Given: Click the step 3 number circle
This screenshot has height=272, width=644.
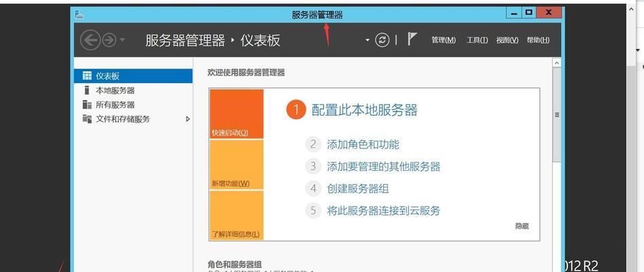Looking at the screenshot, I should tap(313, 167).
